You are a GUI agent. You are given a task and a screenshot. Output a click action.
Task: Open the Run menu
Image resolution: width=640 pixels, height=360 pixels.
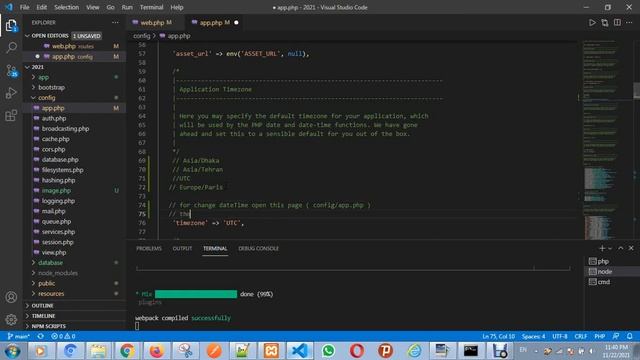click(127, 7)
